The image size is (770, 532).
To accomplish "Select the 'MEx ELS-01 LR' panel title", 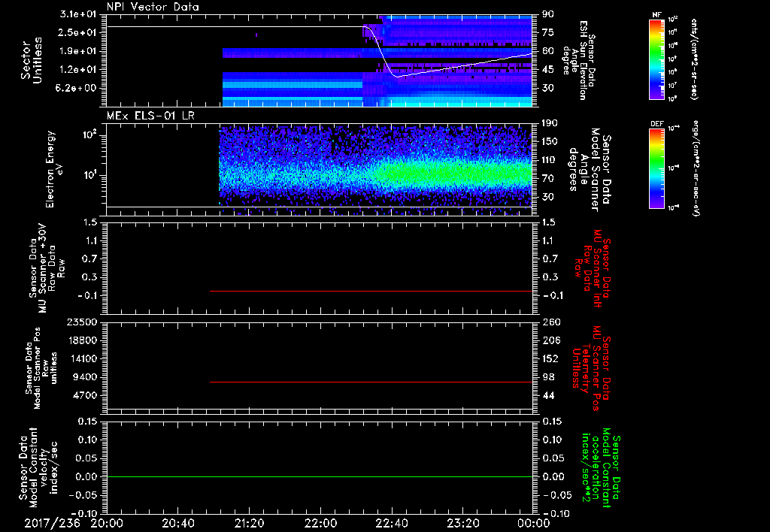I will (x=150, y=116).
